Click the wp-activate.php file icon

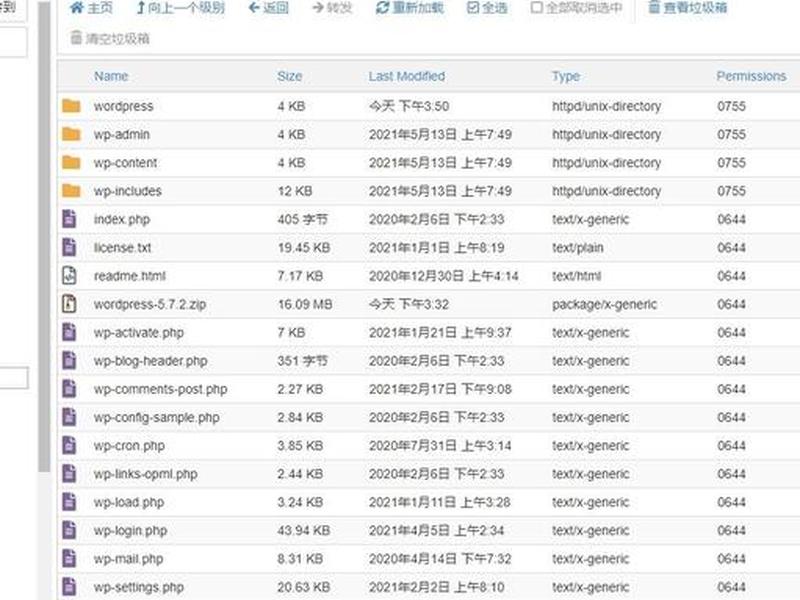[x=69, y=333]
